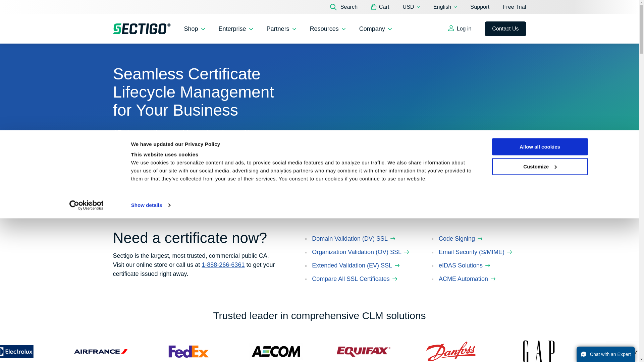This screenshot has height=362, width=644.
Task: Click the GAP logo
Action: pos(539,351)
